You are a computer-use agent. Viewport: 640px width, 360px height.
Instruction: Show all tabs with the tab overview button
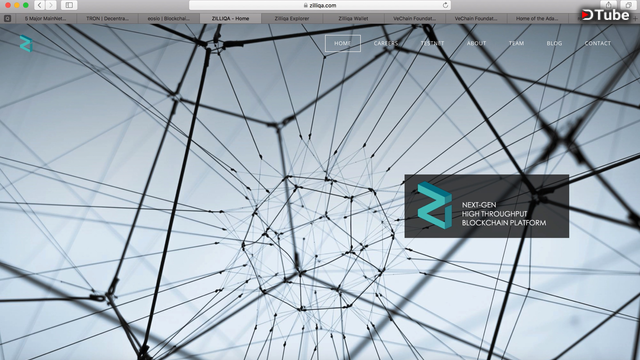pos(628,5)
